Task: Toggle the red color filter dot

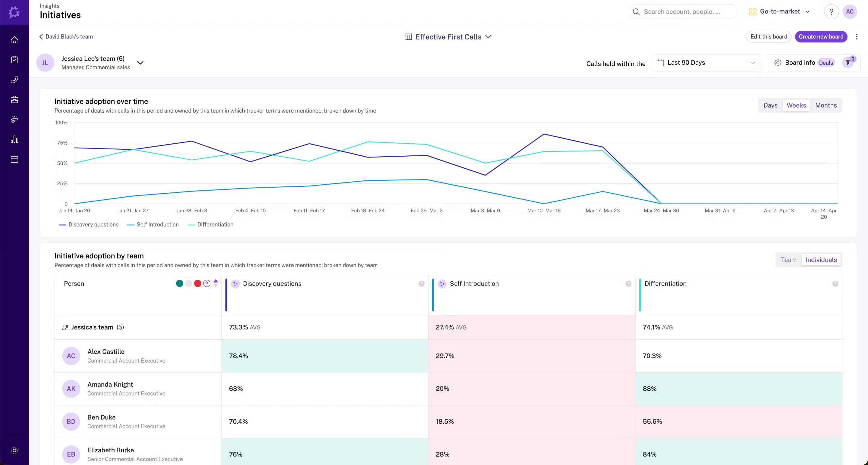Action: tap(198, 283)
